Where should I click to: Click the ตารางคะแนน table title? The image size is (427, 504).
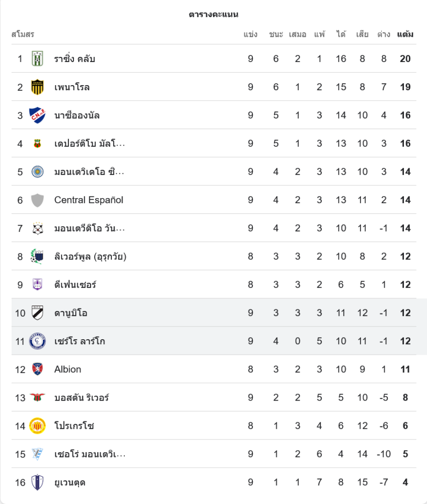click(213, 14)
